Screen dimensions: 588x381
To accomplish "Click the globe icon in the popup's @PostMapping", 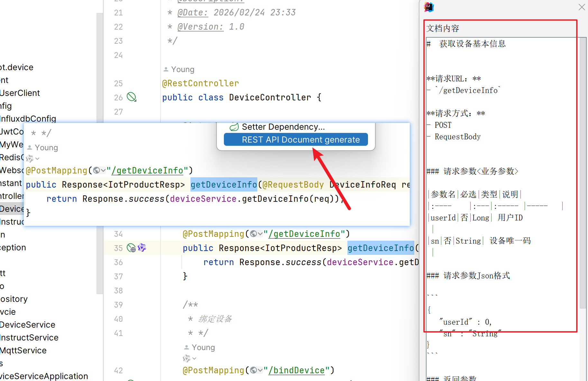I will 96,170.
